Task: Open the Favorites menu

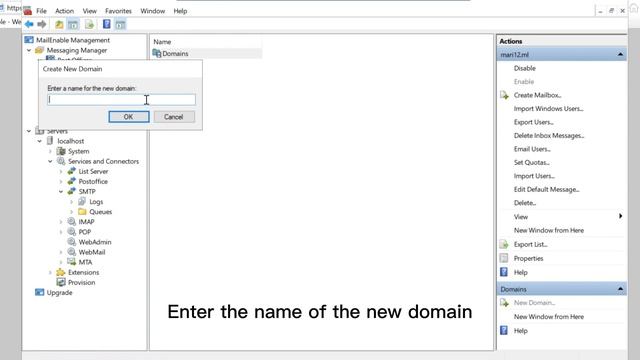Action: tap(118, 11)
